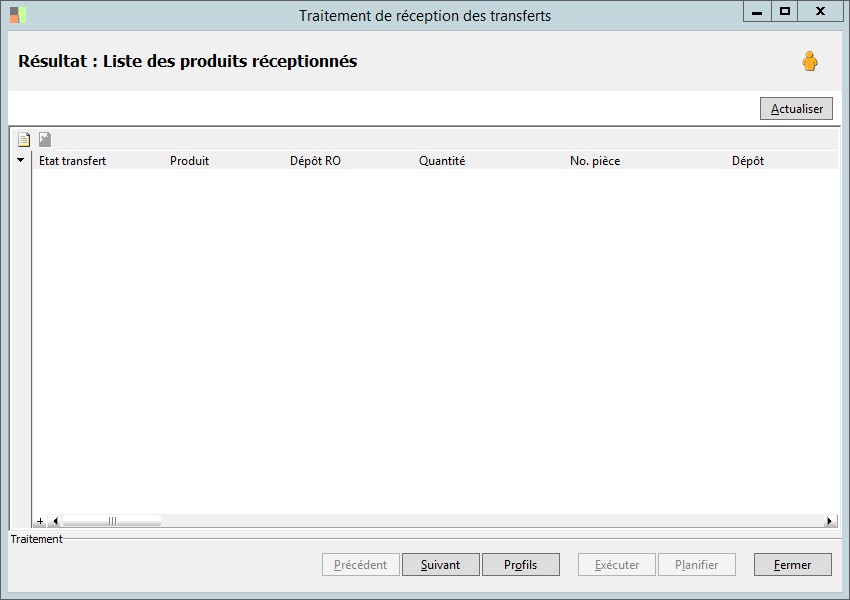Click the disabled Exécuter button

click(x=617, y=565)
